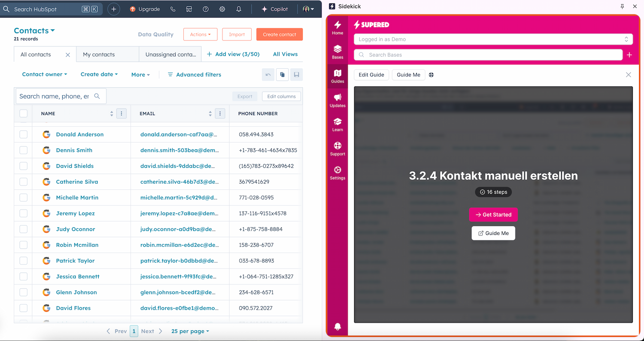Click the Search HubSpot field
Viewport: 644px width, 341px height.
pyautogui.click(x=52, y=9)
